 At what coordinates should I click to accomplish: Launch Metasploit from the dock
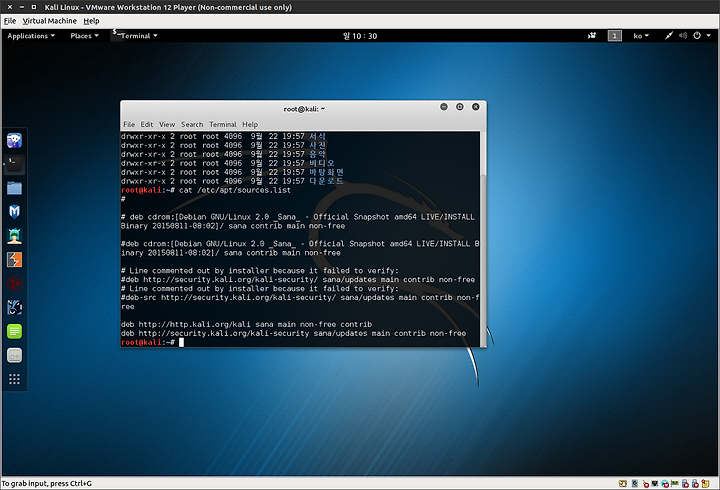point(14,212)
